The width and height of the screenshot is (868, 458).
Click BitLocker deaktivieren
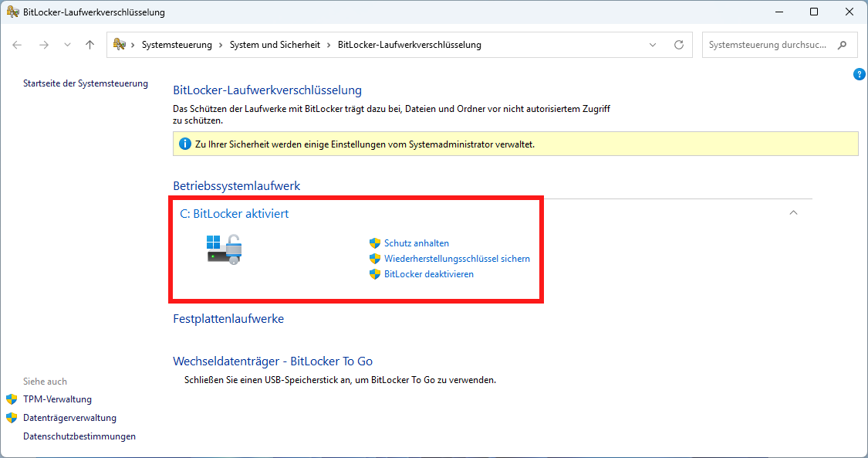coord(428,274)
